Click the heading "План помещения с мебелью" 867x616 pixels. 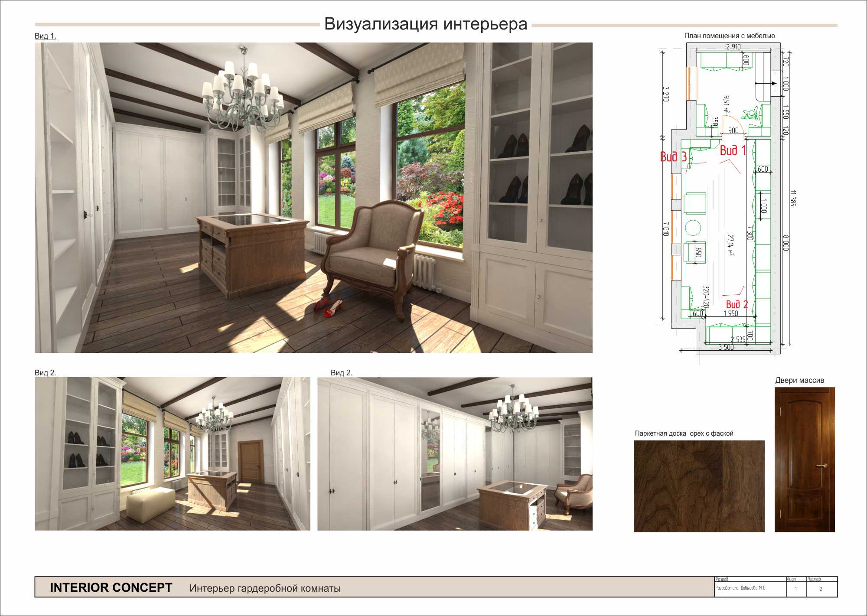point(730,36)
